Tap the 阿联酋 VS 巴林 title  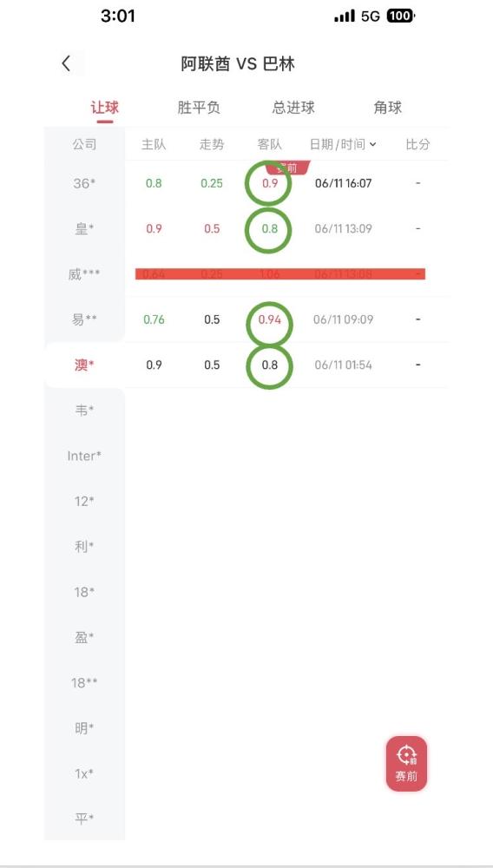pyautogui.click(x=238, y=63)
